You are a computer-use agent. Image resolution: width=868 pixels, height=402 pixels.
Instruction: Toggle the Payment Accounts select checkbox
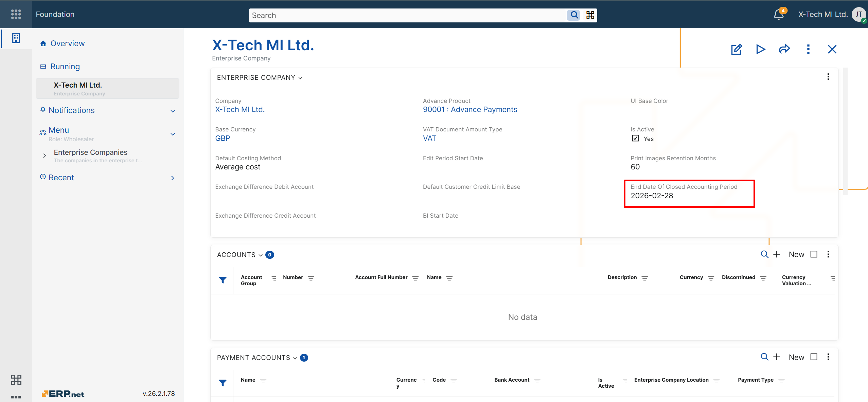[814, 357]
